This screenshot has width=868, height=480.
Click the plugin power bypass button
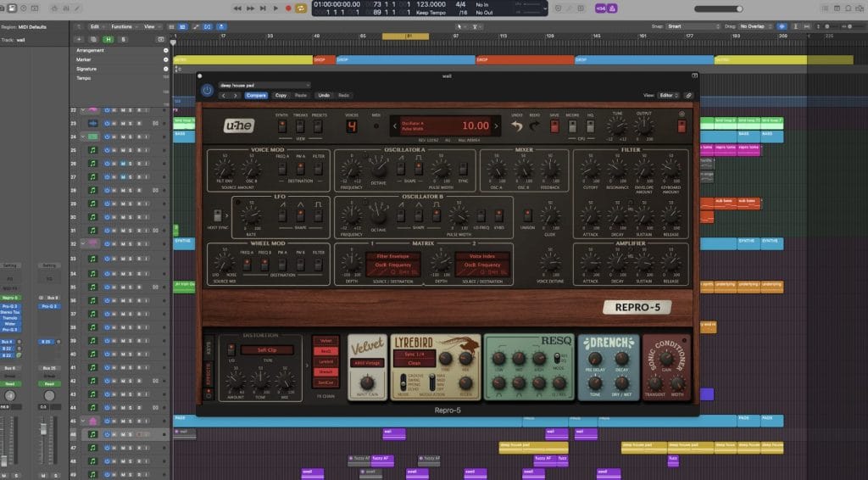[207, 90]
